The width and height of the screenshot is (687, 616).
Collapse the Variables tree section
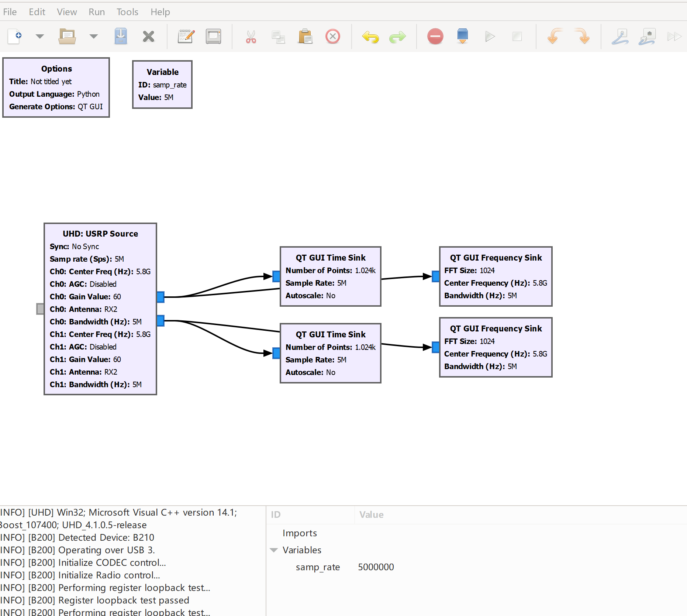[274, 550]
